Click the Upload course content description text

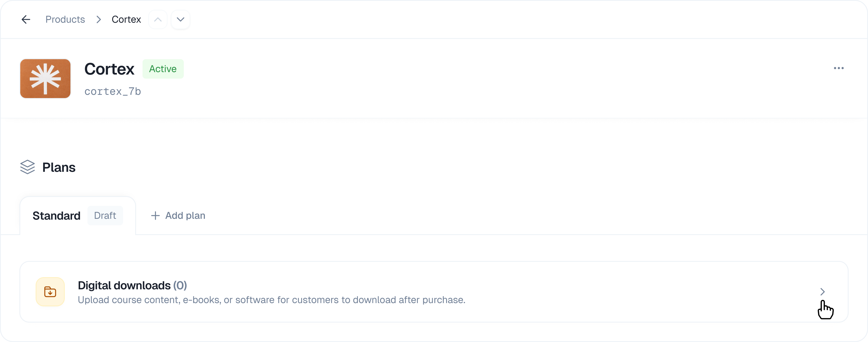pyautogui.click(x=271, y=300)
